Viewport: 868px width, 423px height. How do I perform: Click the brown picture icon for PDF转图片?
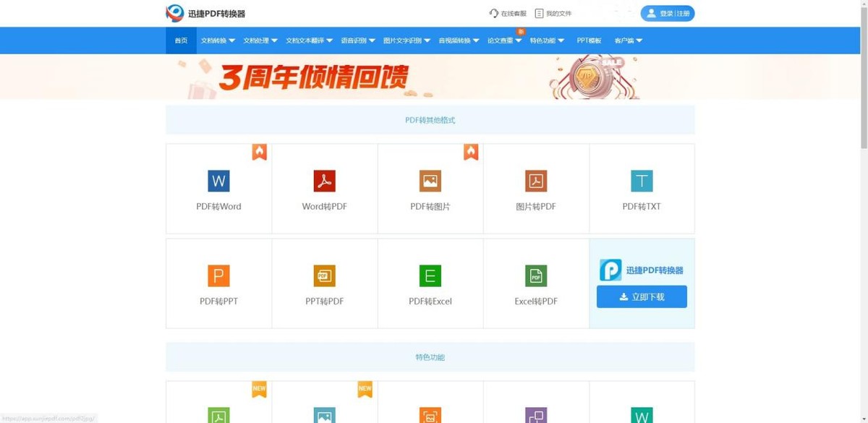click(x=430, y=181)
